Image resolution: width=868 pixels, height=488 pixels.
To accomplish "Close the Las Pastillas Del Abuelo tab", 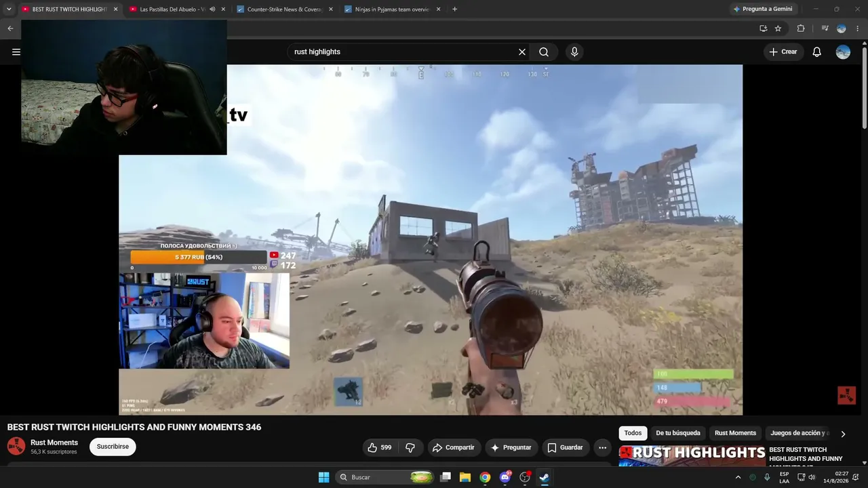I will (223, 9).
